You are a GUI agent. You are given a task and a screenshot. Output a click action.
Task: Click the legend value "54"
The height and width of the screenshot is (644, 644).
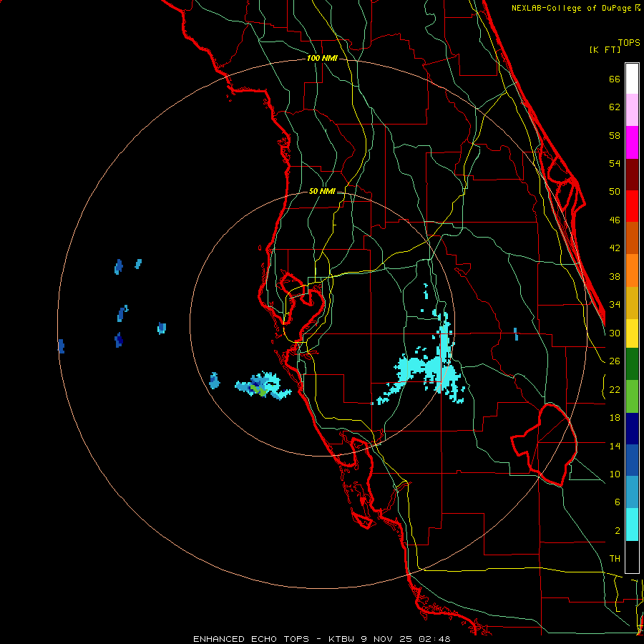pos(615,163)
